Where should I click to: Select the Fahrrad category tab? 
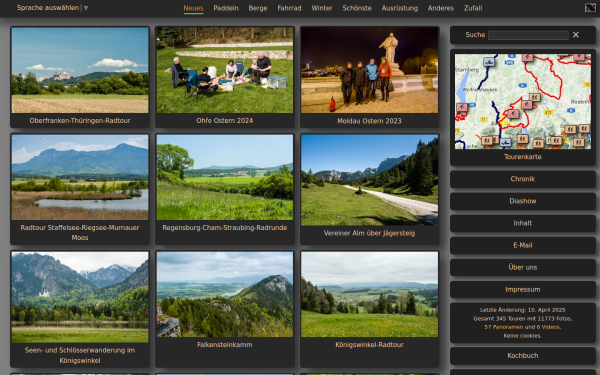click(289, 8)
